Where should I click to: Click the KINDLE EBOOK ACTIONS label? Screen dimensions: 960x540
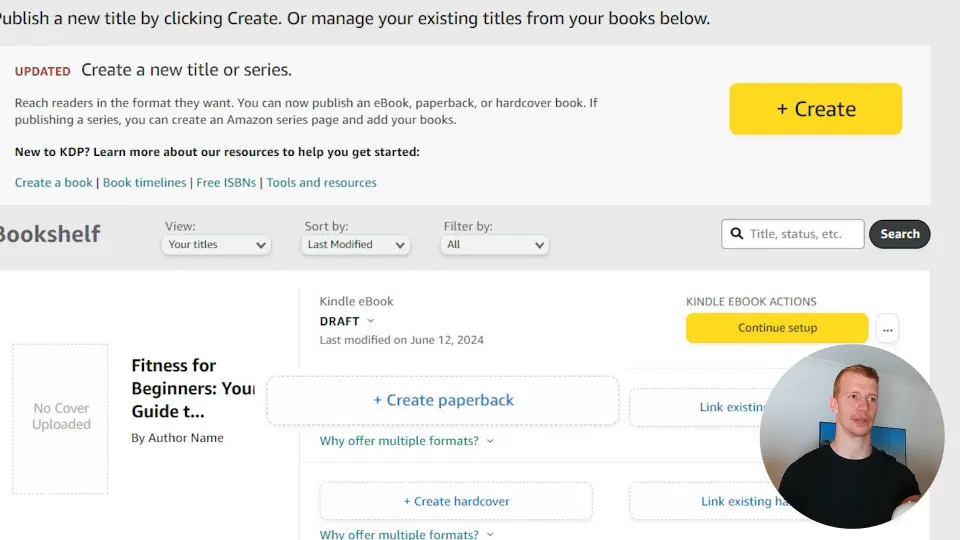(751, 301)
